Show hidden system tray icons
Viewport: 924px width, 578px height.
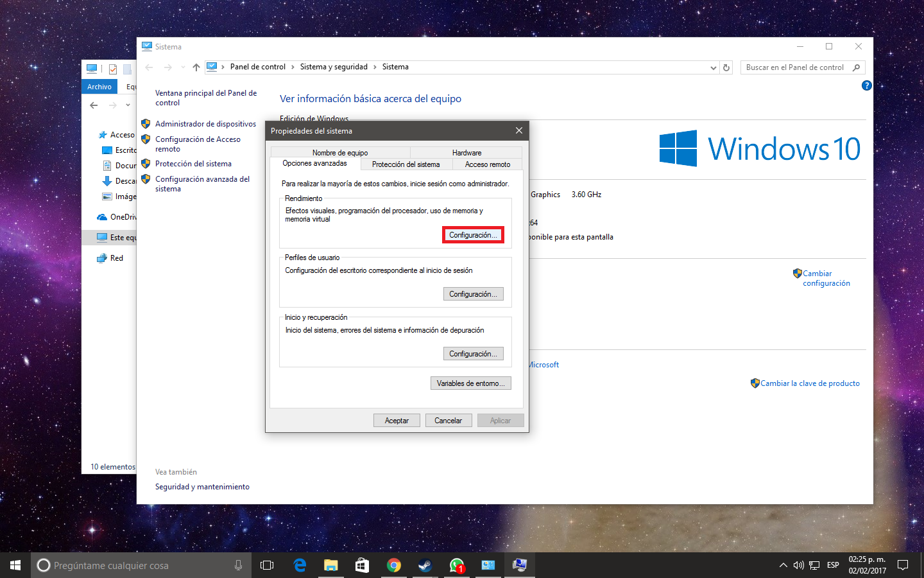pos(783,565)
